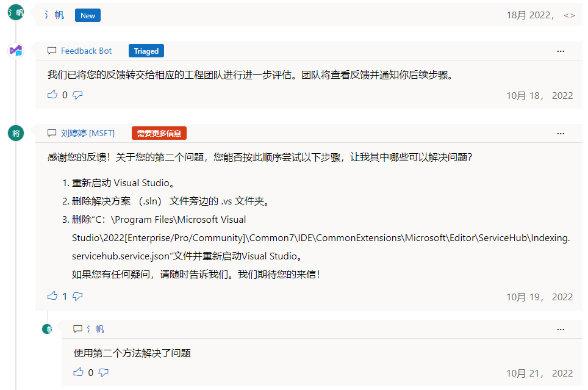
Task: Like the reply '使用第二个方法解决了问题'
Action: (78, 372)
